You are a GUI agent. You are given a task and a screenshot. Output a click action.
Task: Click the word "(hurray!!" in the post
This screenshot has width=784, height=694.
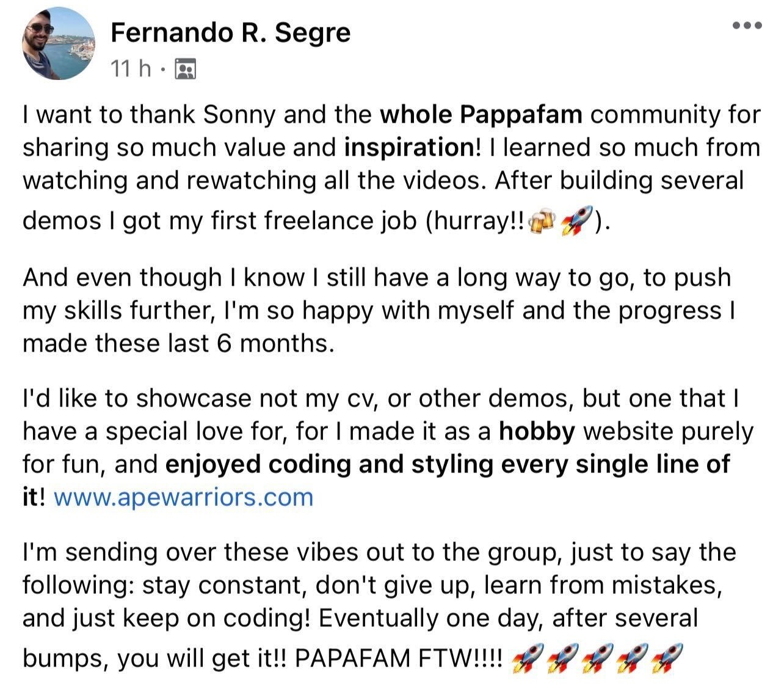[473, 221]
